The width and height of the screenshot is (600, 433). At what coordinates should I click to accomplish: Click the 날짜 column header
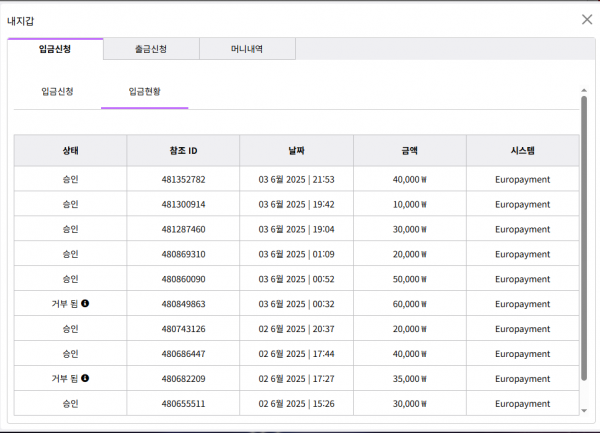click(296, 151)
